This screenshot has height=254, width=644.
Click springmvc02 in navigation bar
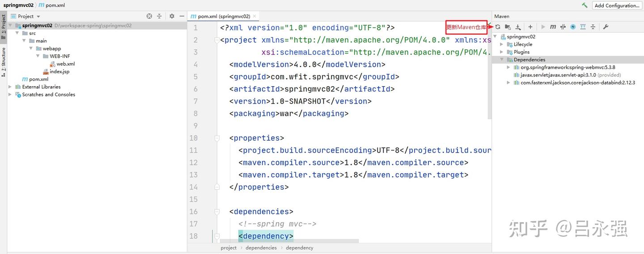coord(18,5)
